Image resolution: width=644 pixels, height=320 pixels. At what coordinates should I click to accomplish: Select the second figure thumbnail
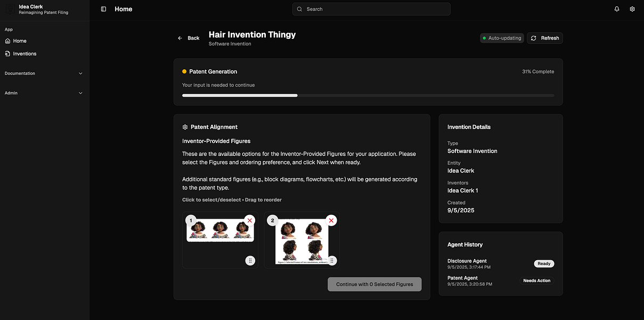(301, 243)
